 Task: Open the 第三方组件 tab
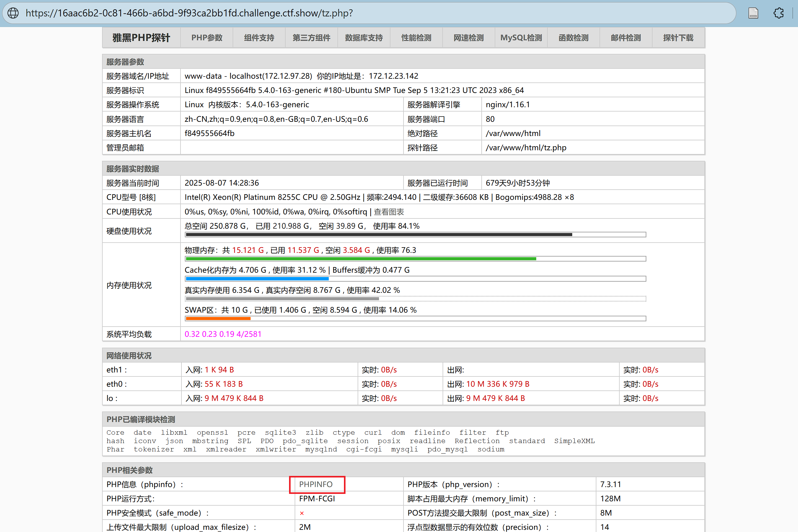[311, 38]
